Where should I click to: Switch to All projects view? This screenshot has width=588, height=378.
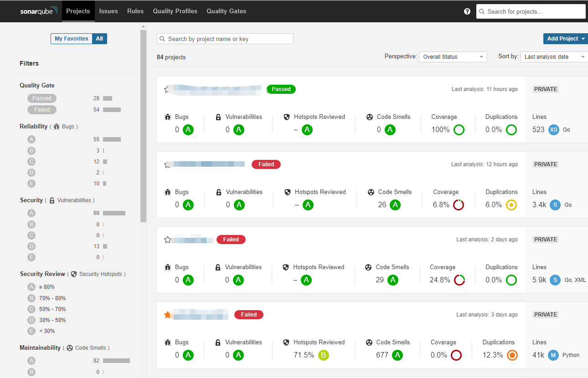point(99,39)
